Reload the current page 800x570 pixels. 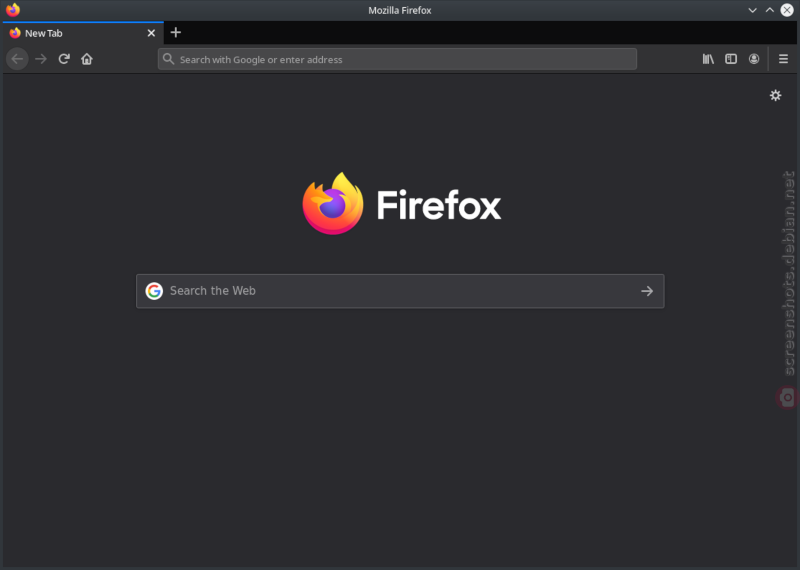point(64,59)
